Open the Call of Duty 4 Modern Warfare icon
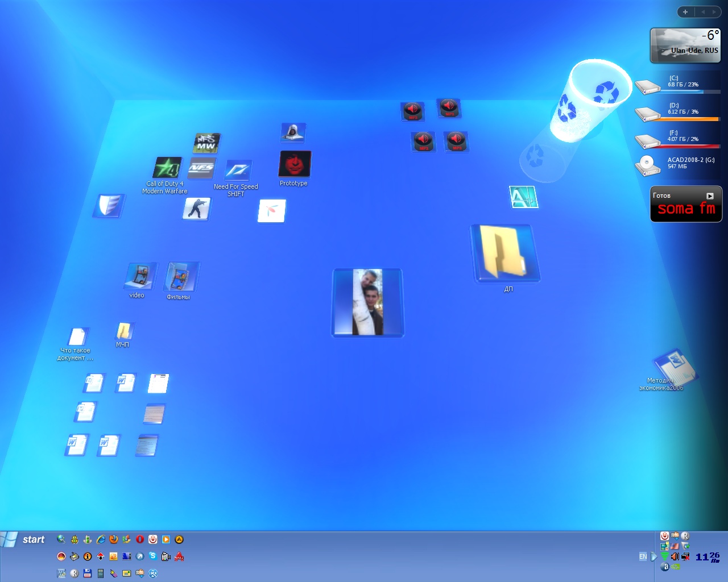The image size is (728, 582). coord(167,168)
